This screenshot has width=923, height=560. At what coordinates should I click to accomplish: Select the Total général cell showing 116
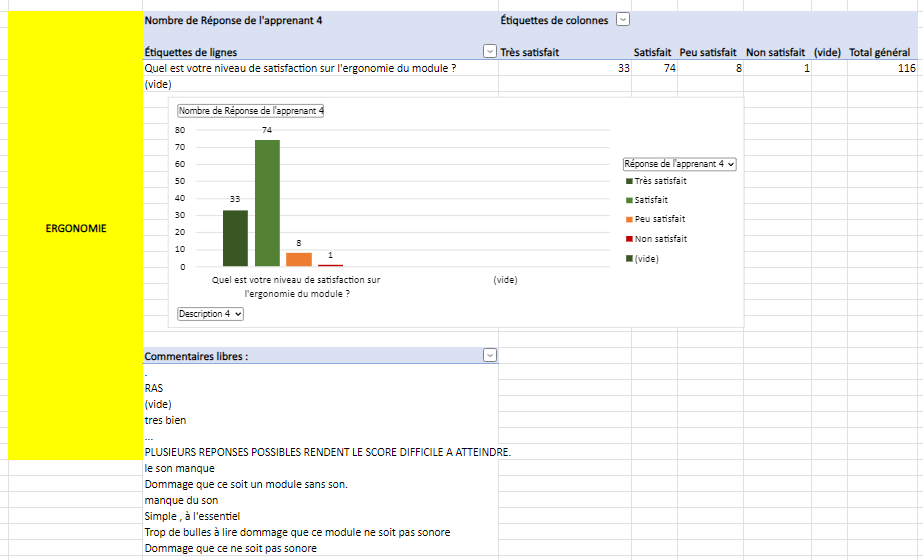coord(881,68)
